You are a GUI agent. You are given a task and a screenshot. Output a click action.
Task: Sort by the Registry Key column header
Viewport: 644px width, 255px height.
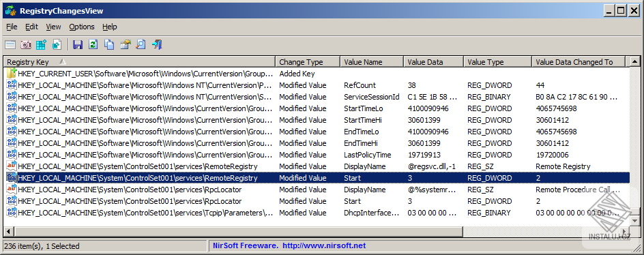click(139, 62)
